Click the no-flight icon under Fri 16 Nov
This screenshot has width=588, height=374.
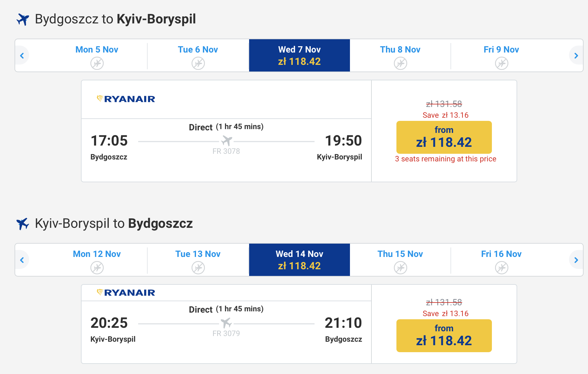tap(501, 268)
